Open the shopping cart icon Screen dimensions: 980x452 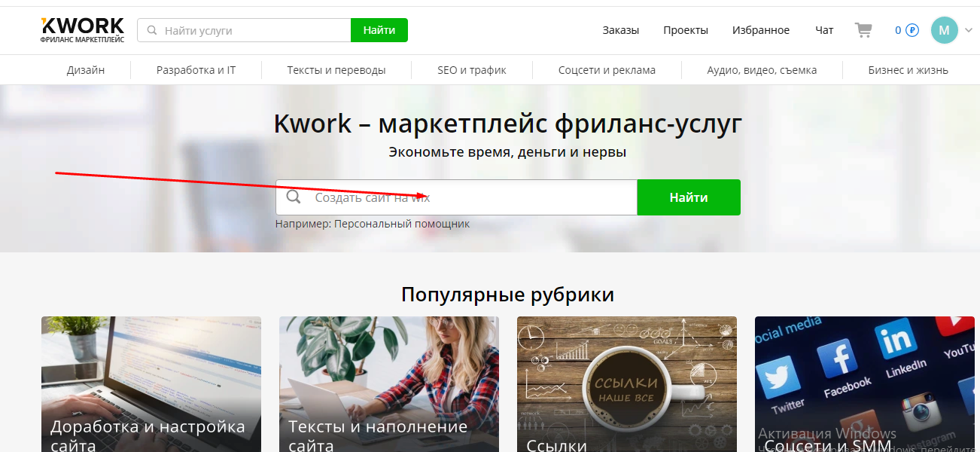863,30
